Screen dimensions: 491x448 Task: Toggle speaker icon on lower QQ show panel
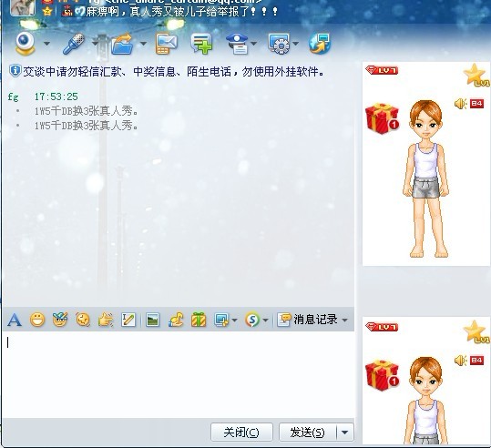(x=461, y=361)
